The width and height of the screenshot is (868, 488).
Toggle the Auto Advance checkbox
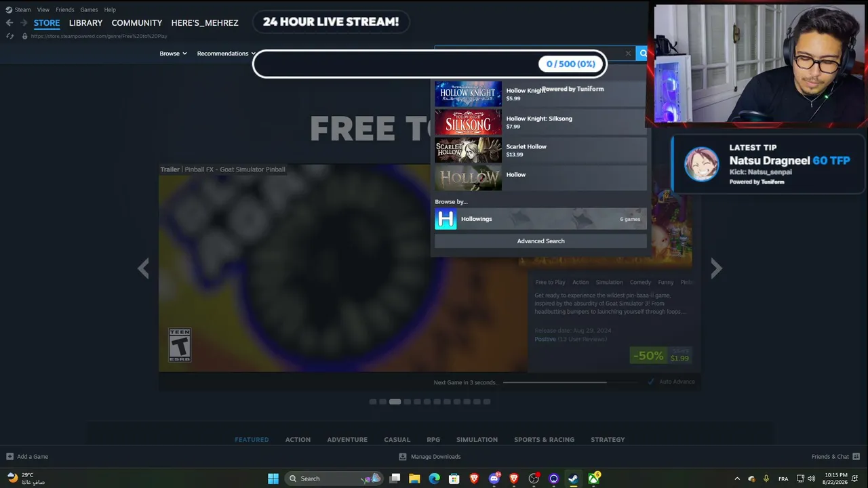[x=651, y=382]
